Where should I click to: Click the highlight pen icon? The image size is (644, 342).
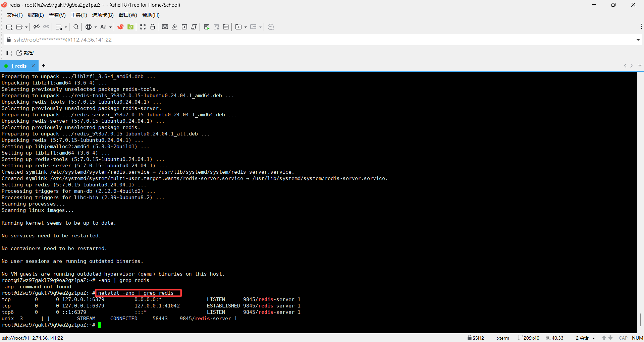[175, 27]
